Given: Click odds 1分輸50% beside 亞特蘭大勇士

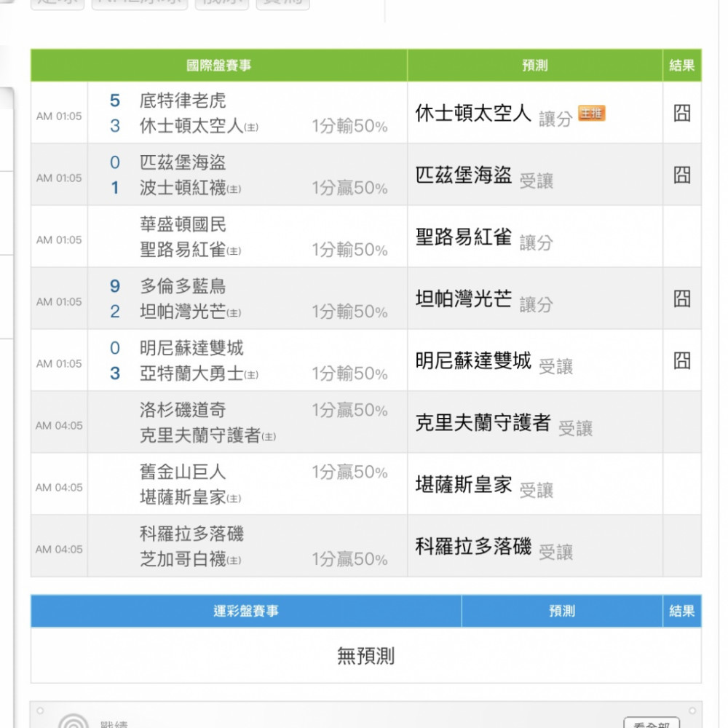Looking at the screenshot, I should click(349, 373).
